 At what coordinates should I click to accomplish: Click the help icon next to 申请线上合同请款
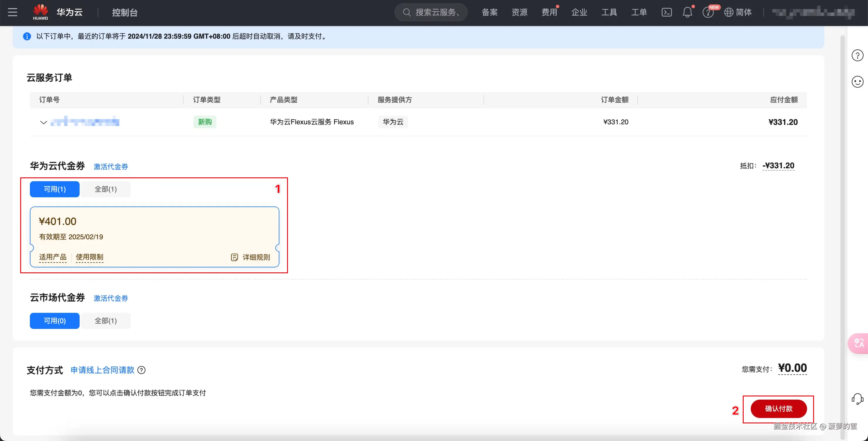142,370
